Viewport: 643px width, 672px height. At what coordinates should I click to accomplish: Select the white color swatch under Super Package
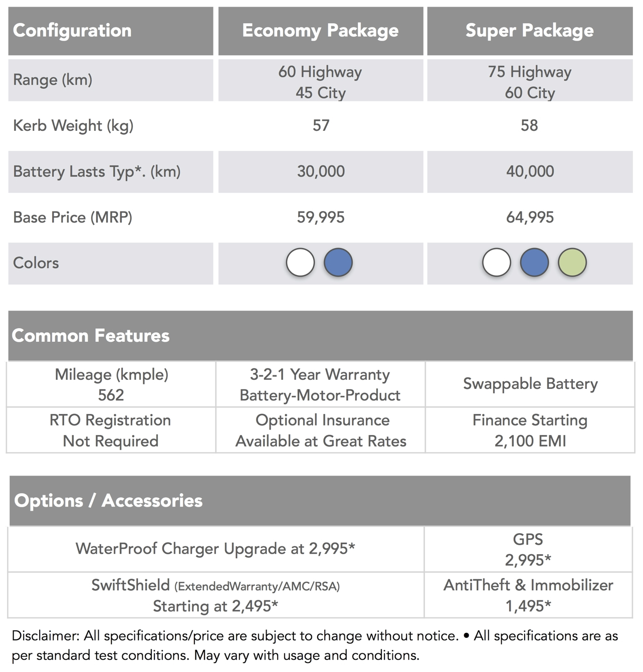[497, 263]
